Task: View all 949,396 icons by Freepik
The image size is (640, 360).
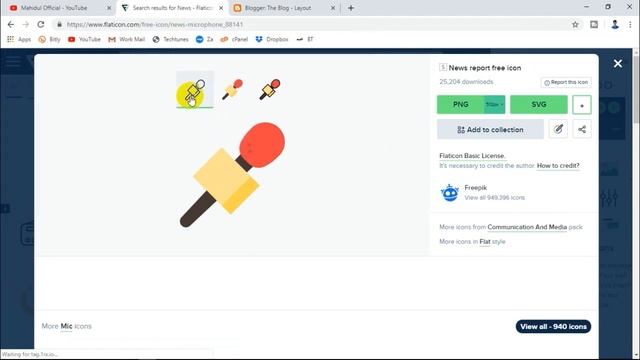Action: tap(494, 198)
